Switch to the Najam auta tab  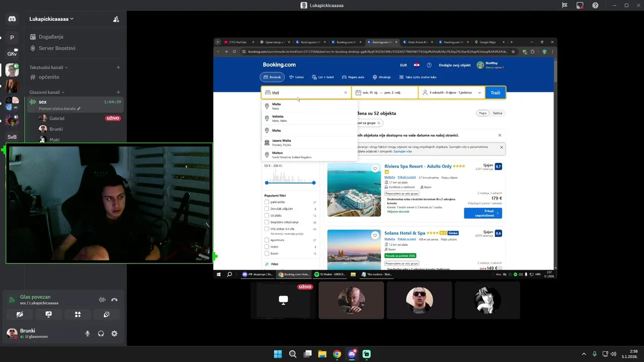(353, 77)
